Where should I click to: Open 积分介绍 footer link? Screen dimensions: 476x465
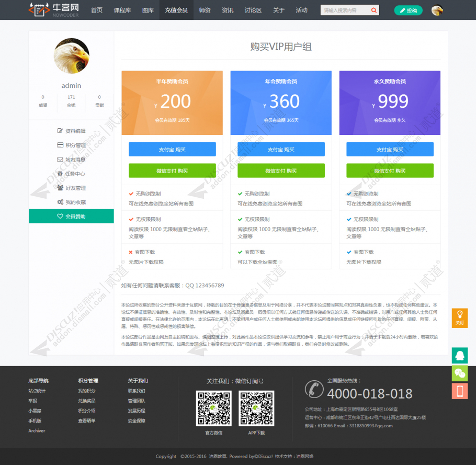click(86, 411)
